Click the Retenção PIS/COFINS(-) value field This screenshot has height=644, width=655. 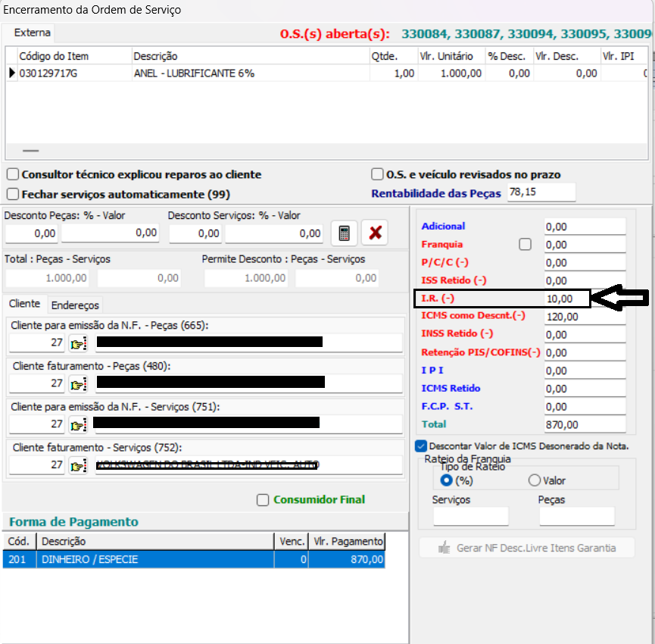[x=585, y=352]
